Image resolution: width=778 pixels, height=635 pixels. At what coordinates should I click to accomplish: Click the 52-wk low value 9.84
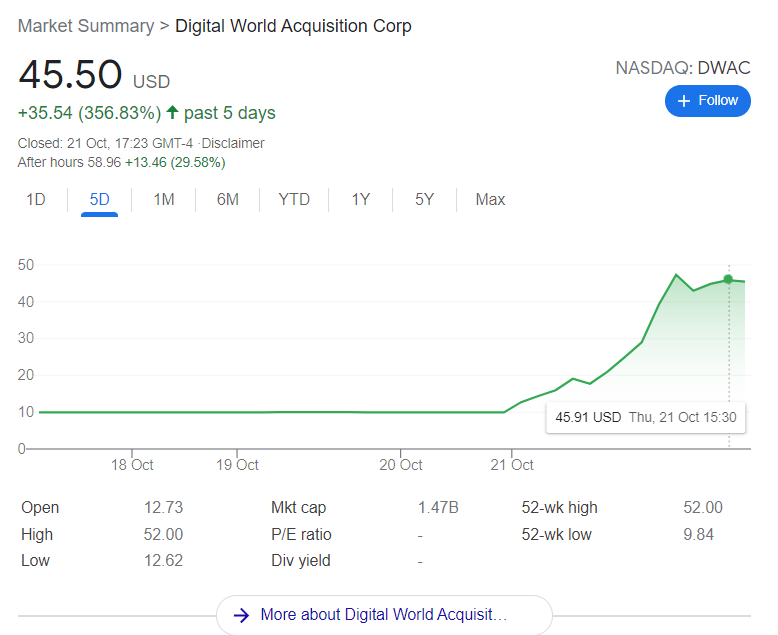pos(698,534)
